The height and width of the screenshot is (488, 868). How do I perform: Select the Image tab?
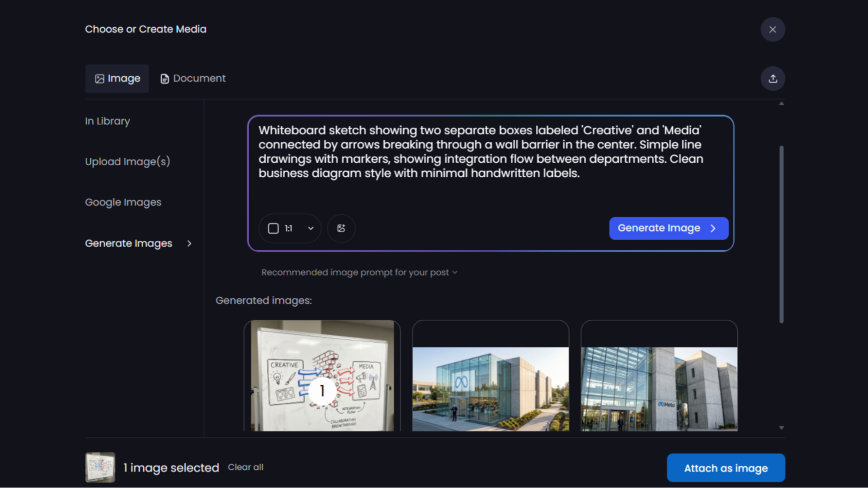[x=117, y=79]
